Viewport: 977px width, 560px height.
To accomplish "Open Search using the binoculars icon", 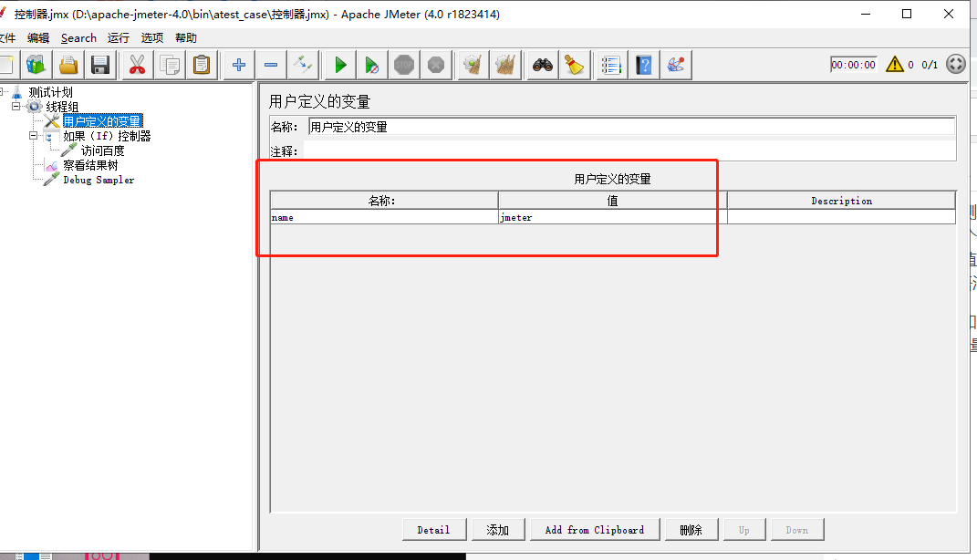I will [x=541, y=64].
